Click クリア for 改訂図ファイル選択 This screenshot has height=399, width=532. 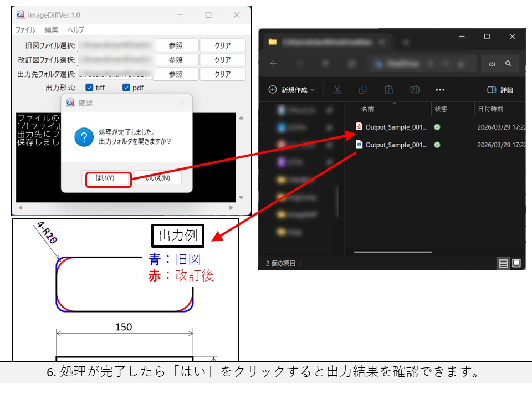click(223, 60)
